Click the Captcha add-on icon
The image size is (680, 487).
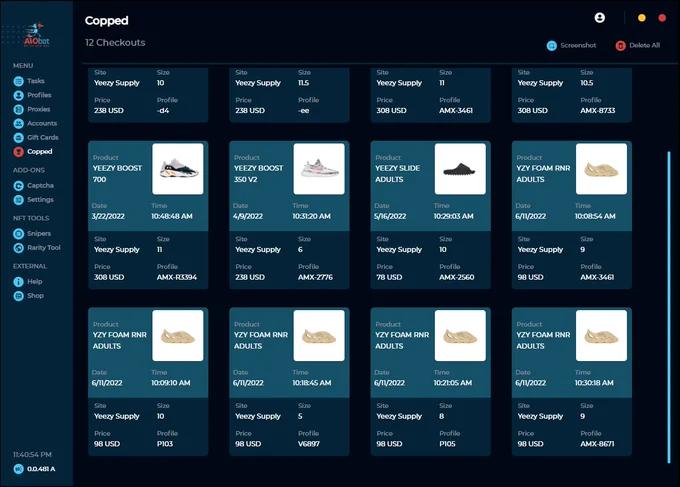(x=18, y=186)
